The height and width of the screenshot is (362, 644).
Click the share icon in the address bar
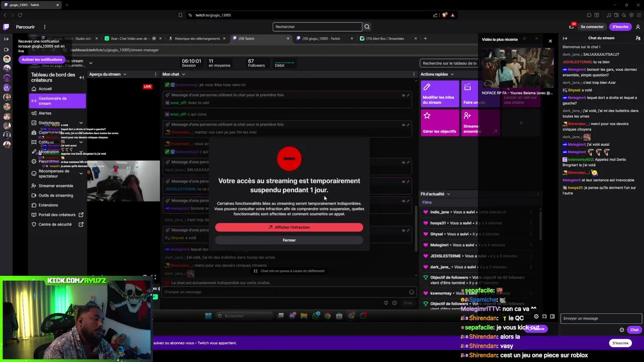tap(435, 15)
